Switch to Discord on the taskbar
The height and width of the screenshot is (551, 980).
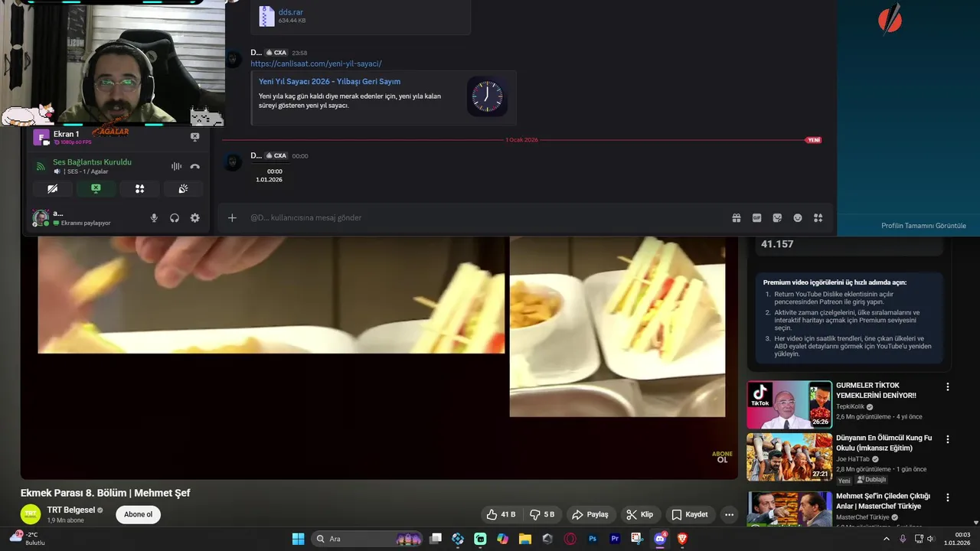point(660,539)
